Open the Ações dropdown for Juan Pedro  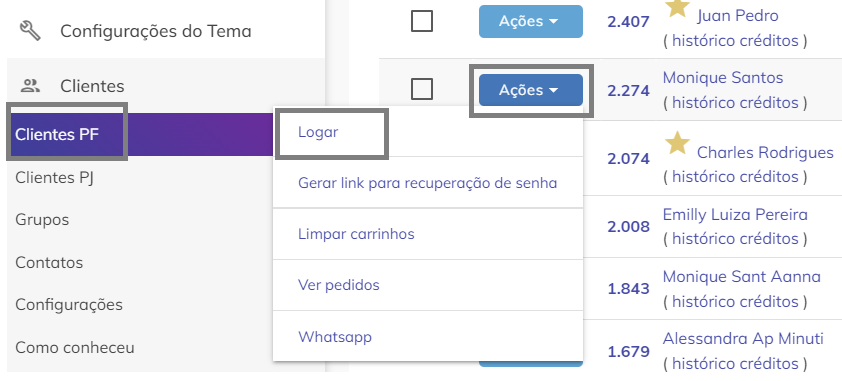531,21
